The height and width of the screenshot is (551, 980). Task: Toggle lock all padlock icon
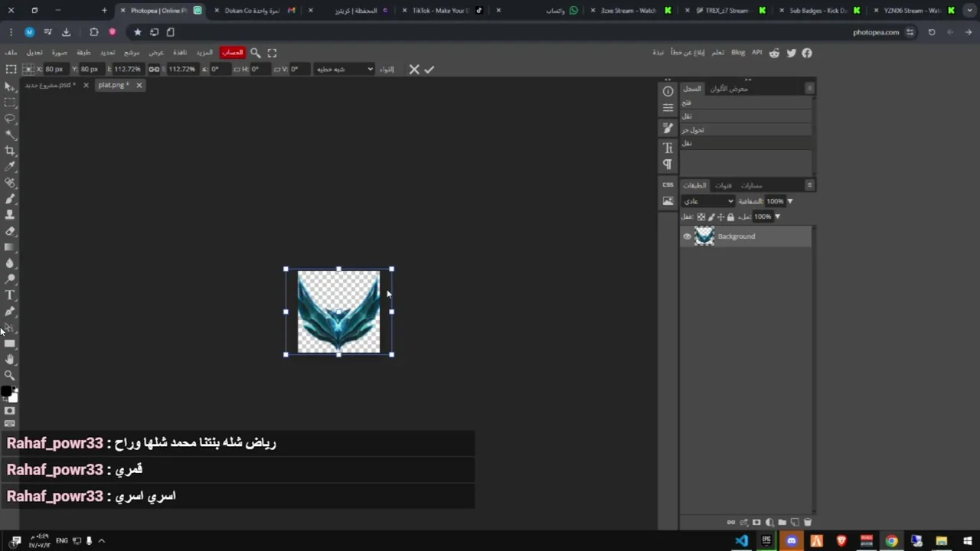click(x=730, y=217)
